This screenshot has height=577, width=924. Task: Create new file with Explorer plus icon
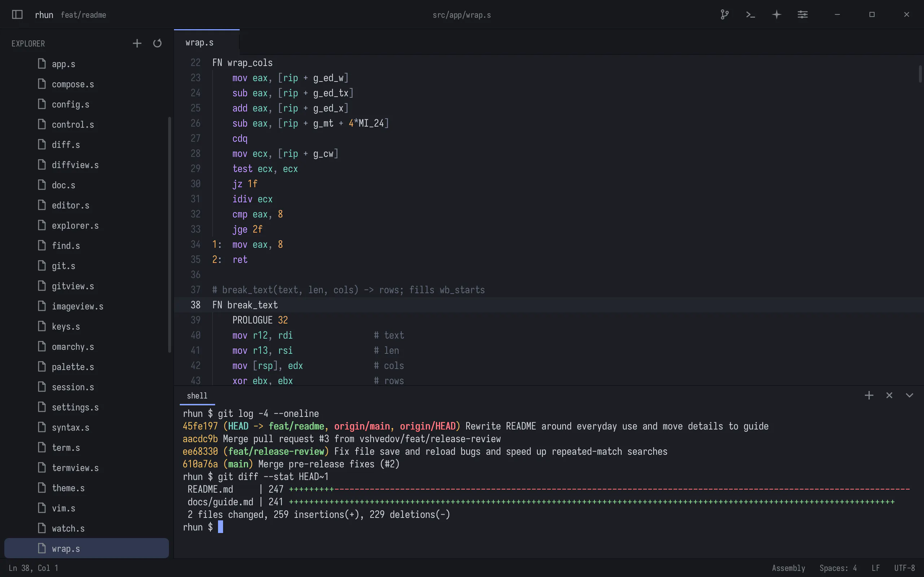pos(137,43)
